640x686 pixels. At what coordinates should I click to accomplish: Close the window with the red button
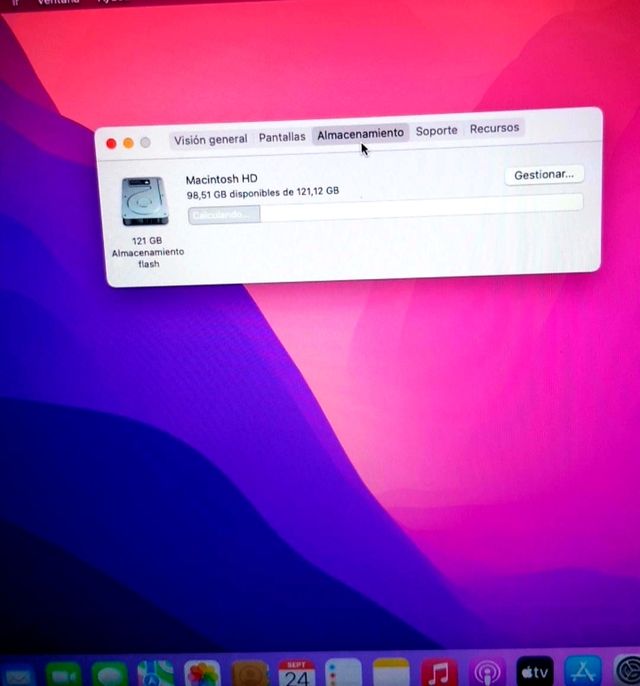111,144
